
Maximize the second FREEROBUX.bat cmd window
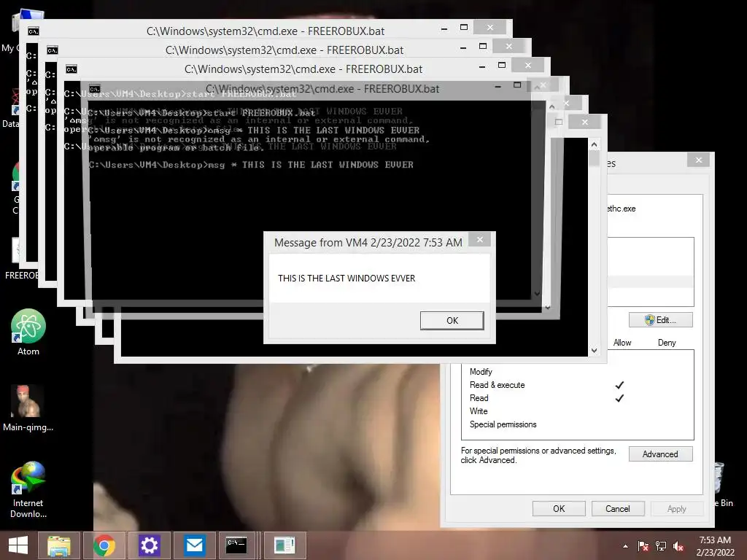[483, 47]
